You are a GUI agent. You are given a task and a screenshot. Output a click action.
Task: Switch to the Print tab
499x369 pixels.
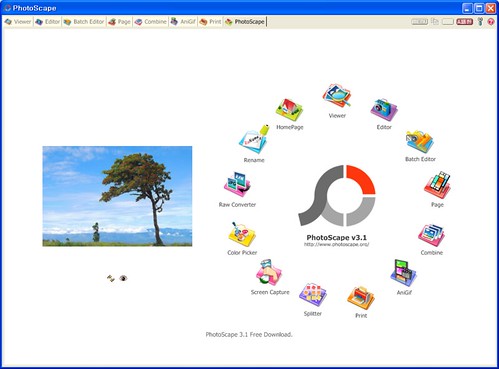[210, 22]
